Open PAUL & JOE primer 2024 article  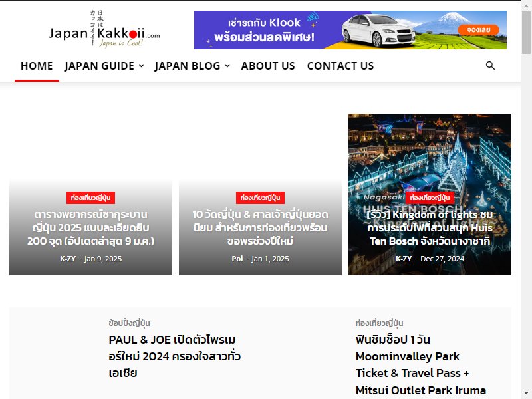[174, 356]
